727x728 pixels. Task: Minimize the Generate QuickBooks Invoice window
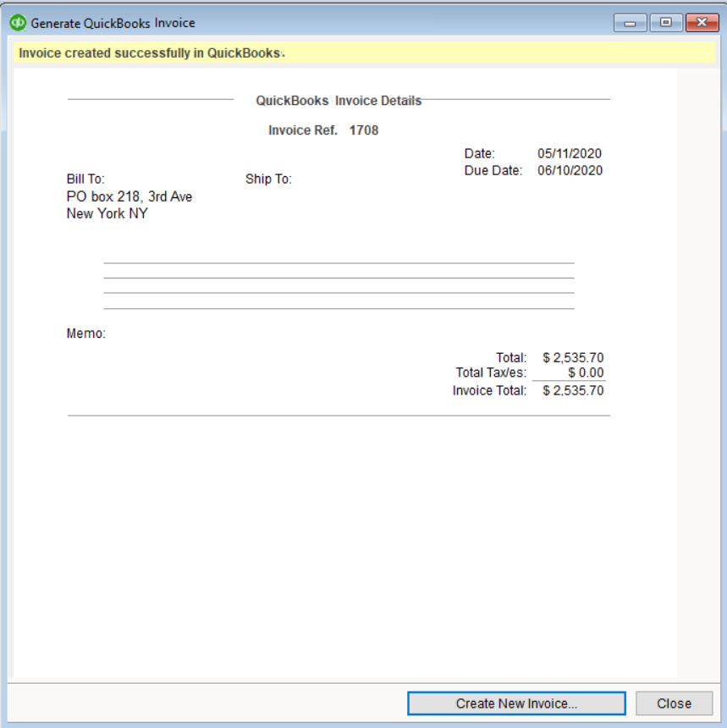(631, 23)
